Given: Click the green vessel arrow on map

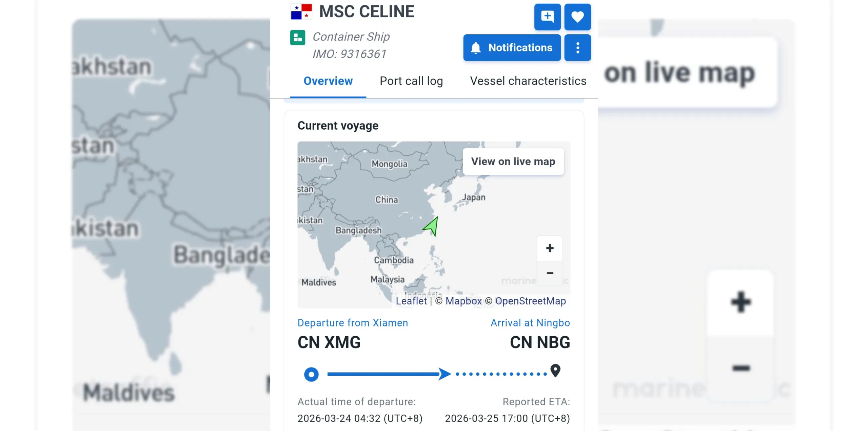Looking at the screenshot, I should coord(432,226).
